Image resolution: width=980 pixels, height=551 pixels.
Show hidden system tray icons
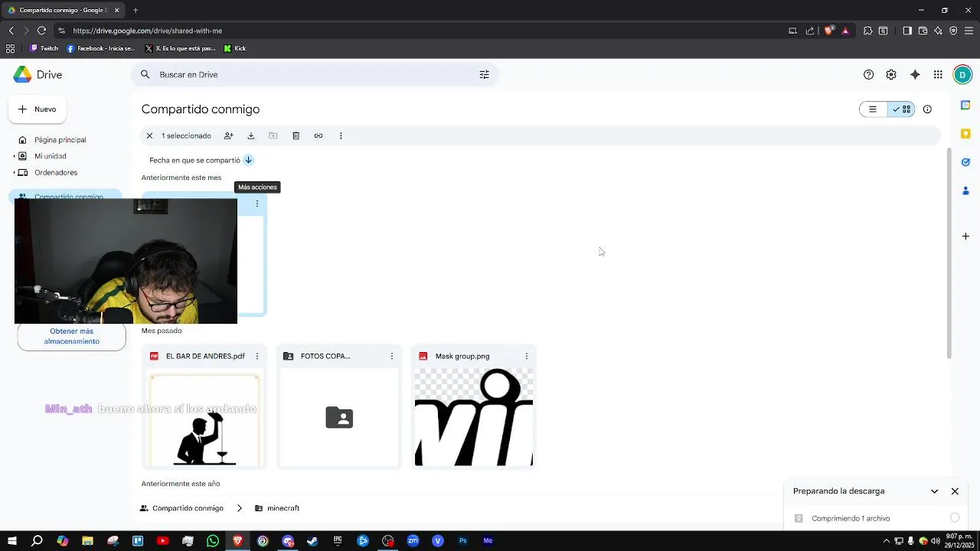click(887, 541)
